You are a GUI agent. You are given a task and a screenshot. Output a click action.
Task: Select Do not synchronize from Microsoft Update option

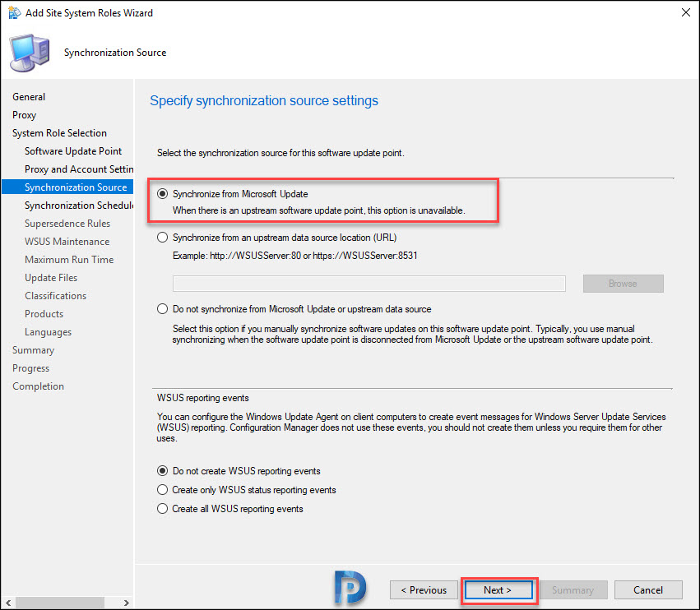click(x=163, y=309)
